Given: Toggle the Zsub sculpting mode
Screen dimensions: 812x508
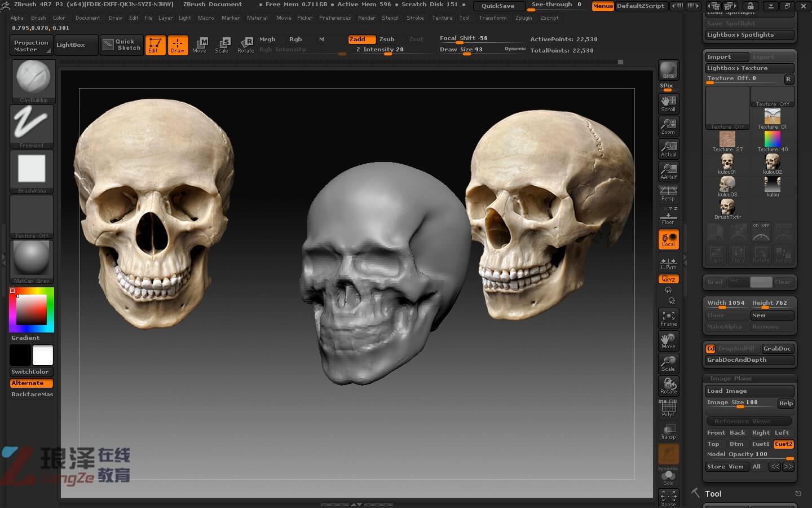Looking at the screenshot, I should coord(387,39).
